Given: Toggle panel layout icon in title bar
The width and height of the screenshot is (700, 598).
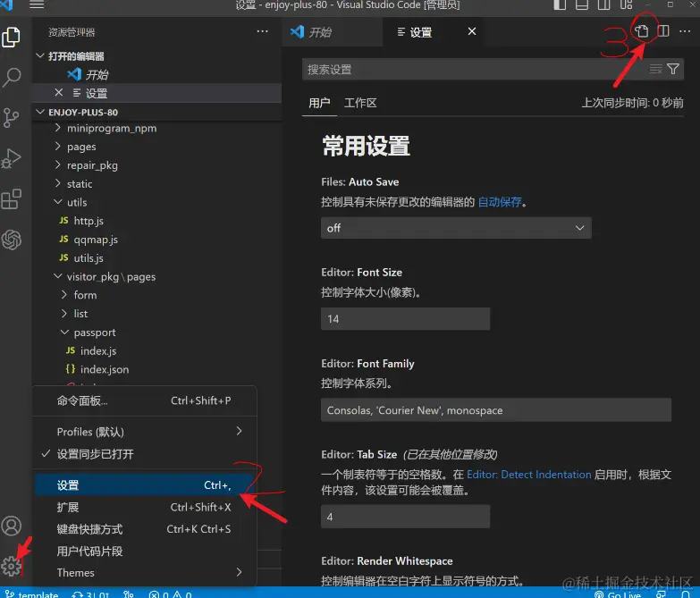Looking at the screenshot, I should [582, 4].
